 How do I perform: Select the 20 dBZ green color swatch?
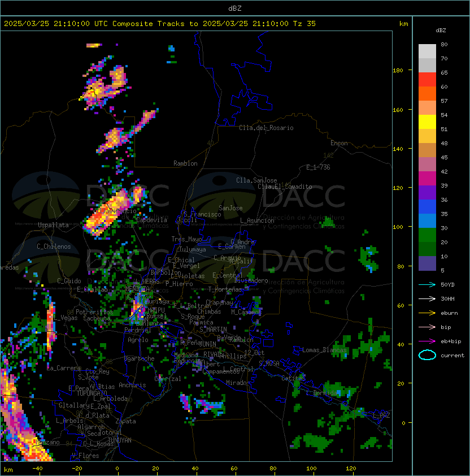point(427,249)
